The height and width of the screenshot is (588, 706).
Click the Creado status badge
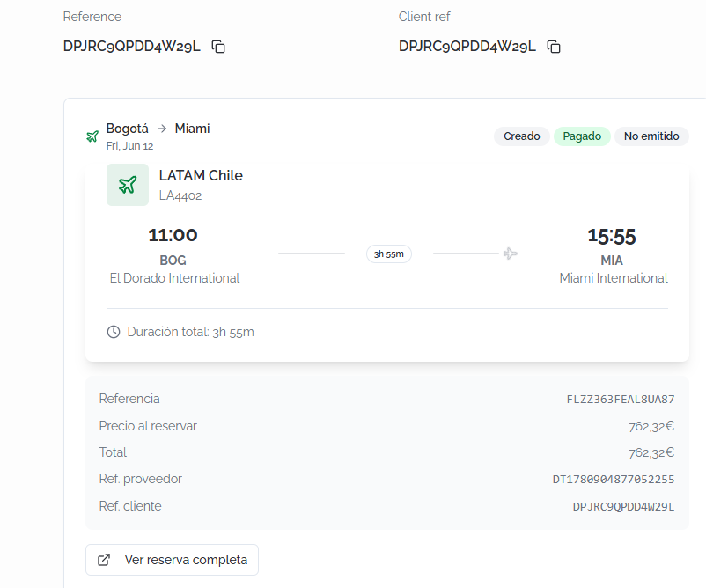click(521, 136)
